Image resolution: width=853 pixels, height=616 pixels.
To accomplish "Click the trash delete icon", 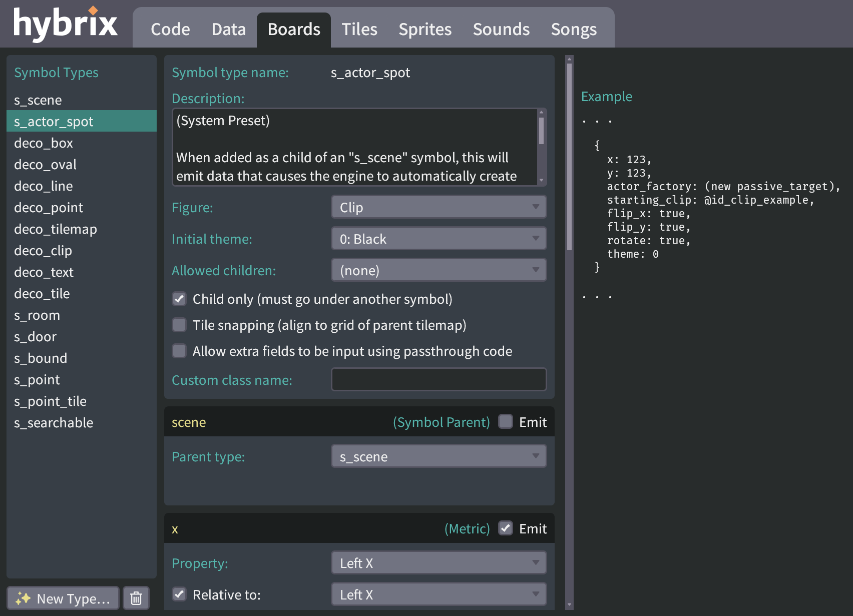I will (x=136, y=598).
